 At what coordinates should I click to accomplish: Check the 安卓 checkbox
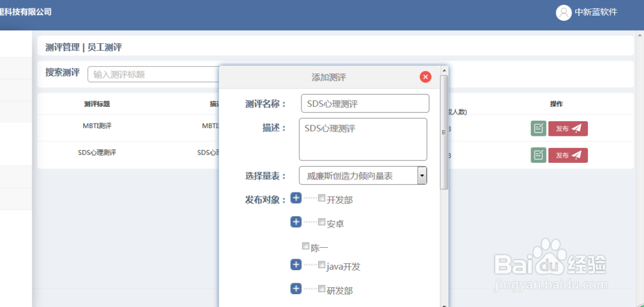point(321,222)
